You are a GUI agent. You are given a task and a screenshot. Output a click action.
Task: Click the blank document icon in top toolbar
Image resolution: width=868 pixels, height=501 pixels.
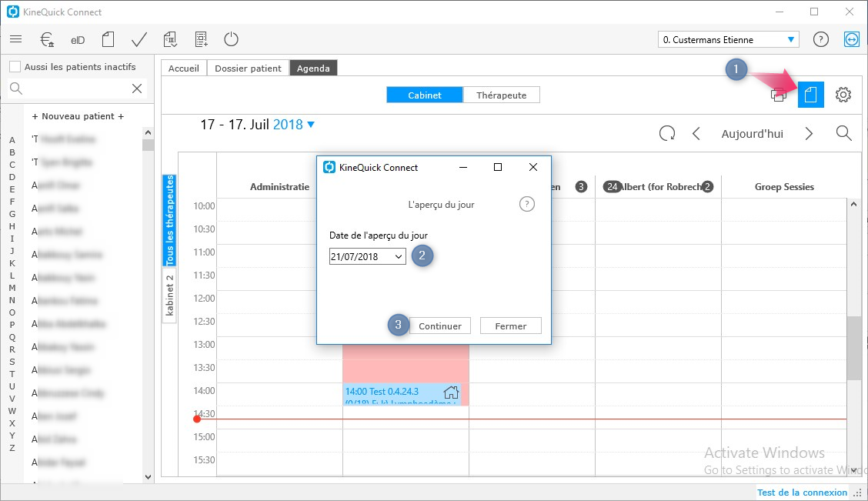tap(108, 39)
